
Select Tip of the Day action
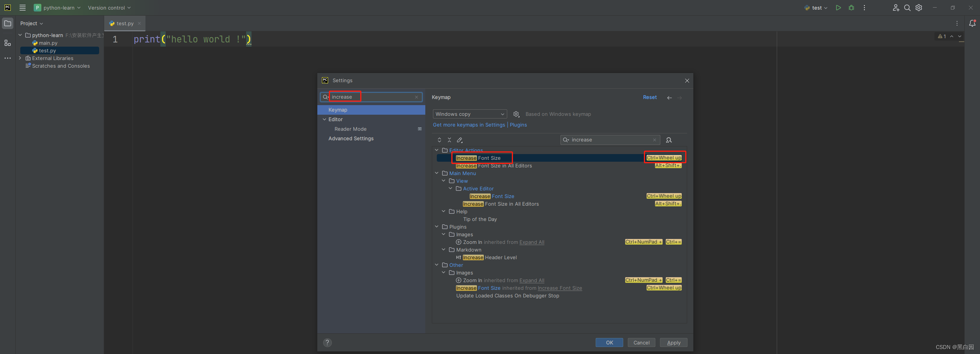point(480,219)
